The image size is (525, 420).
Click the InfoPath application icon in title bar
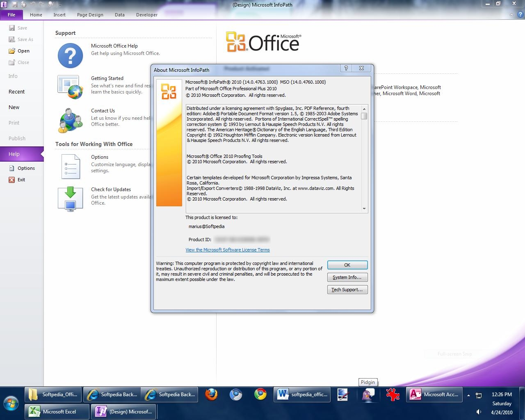coord(4,5)
